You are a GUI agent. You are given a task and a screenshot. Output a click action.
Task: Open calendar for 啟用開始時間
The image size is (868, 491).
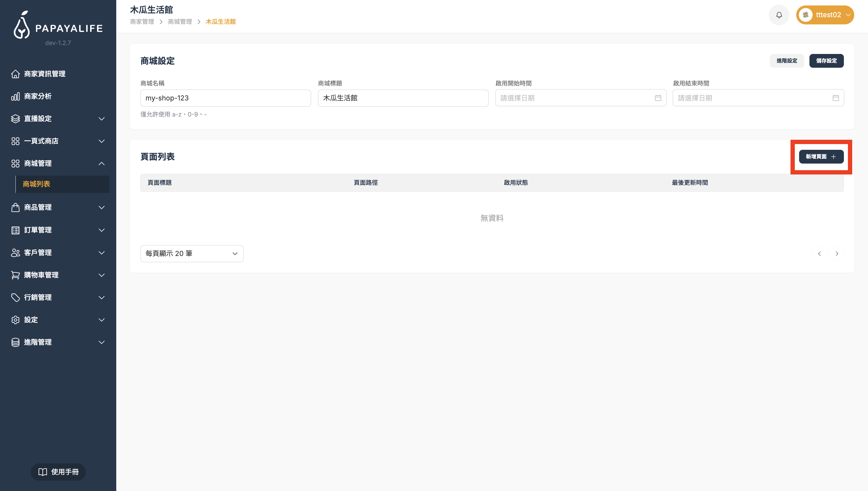pos(658,98)
